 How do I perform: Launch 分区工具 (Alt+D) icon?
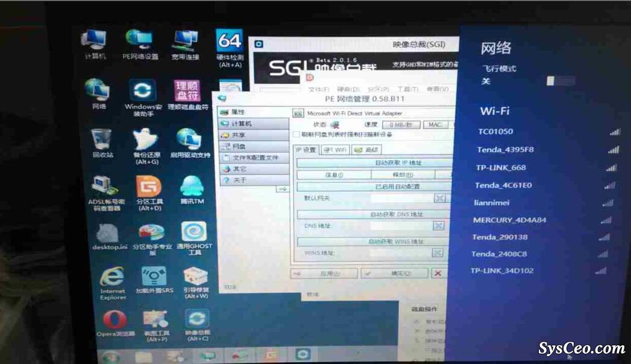149,193
